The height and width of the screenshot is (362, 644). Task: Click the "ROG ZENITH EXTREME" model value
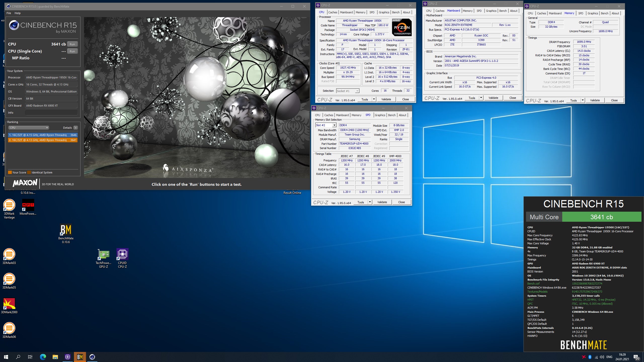468,25
